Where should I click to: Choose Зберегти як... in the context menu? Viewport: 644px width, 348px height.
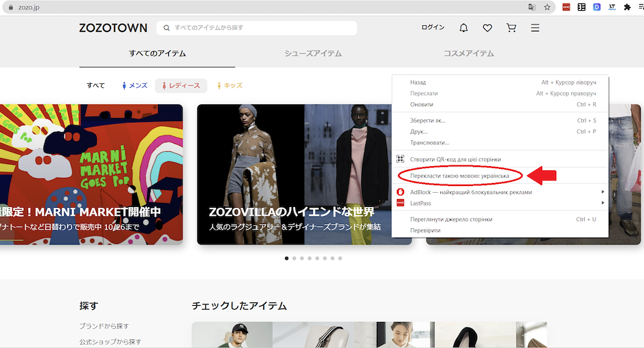click(x=500, y=121)
